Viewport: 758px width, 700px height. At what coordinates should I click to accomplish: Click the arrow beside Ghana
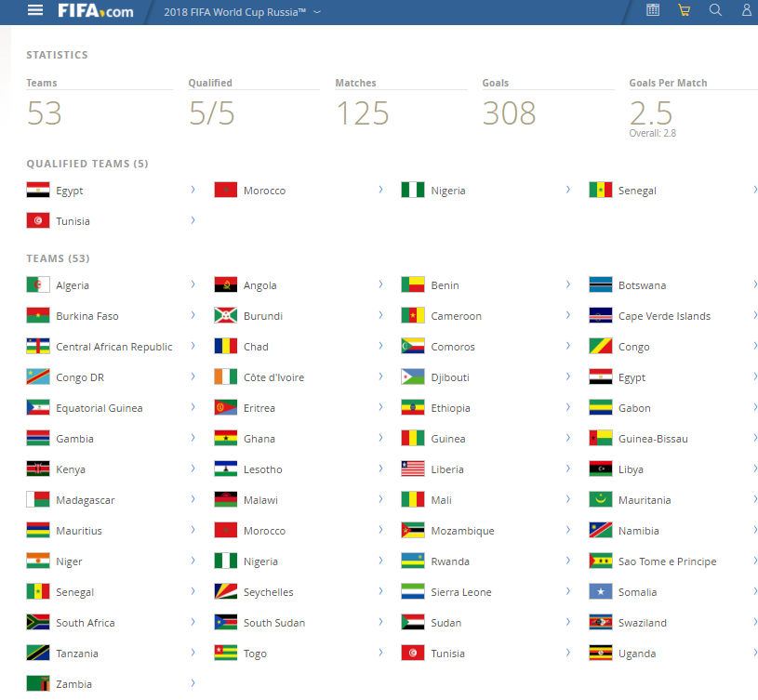pos(381,438)
